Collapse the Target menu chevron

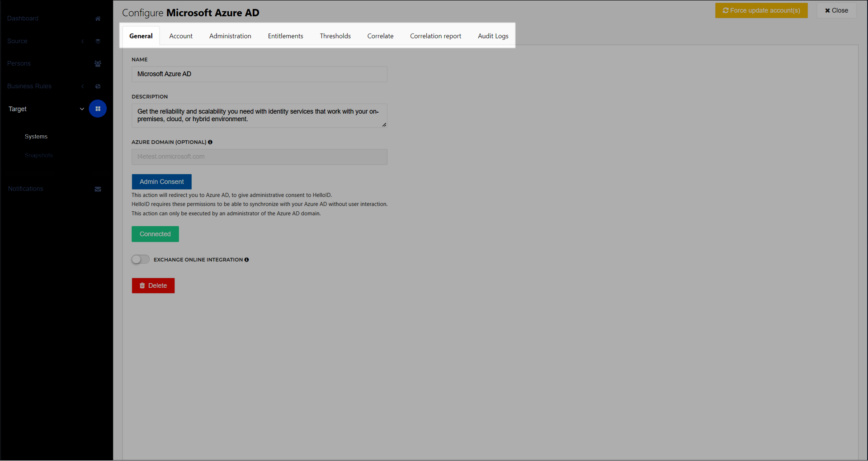(x=82, y=109)
